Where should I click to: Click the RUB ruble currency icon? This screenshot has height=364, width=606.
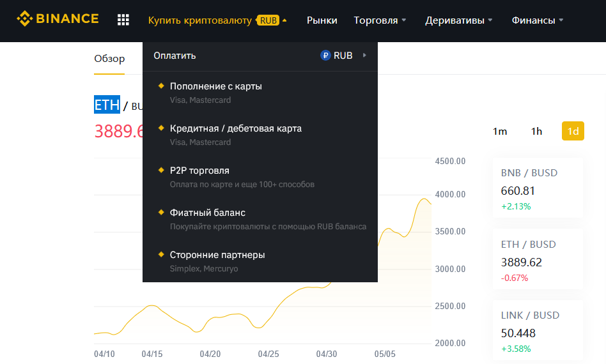(x=325, y=56)
